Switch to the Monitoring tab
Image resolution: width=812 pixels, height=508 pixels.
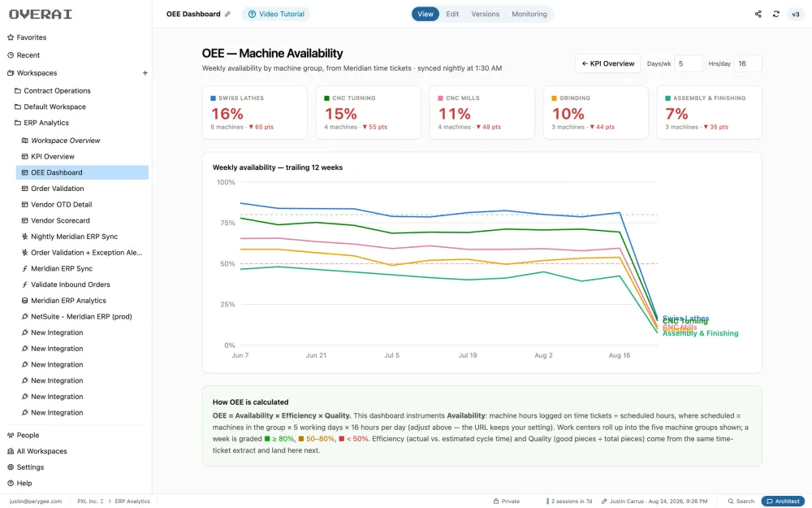[529, 14]
